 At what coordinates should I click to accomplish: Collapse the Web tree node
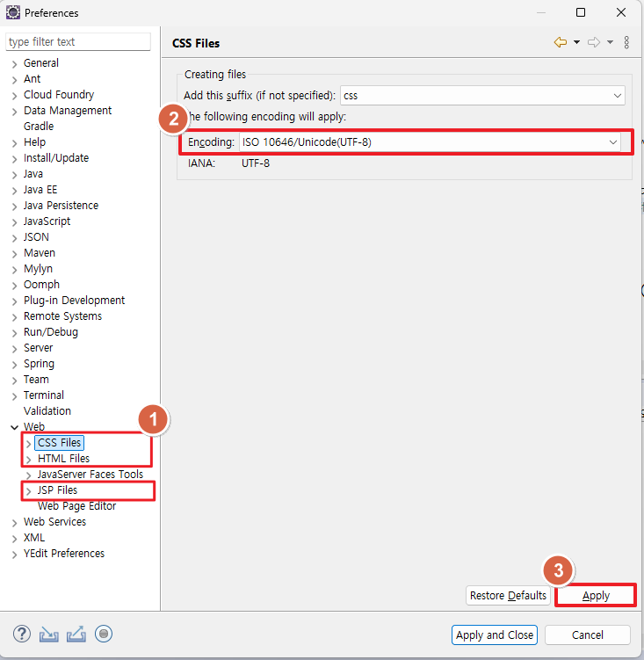click(14, 427)
